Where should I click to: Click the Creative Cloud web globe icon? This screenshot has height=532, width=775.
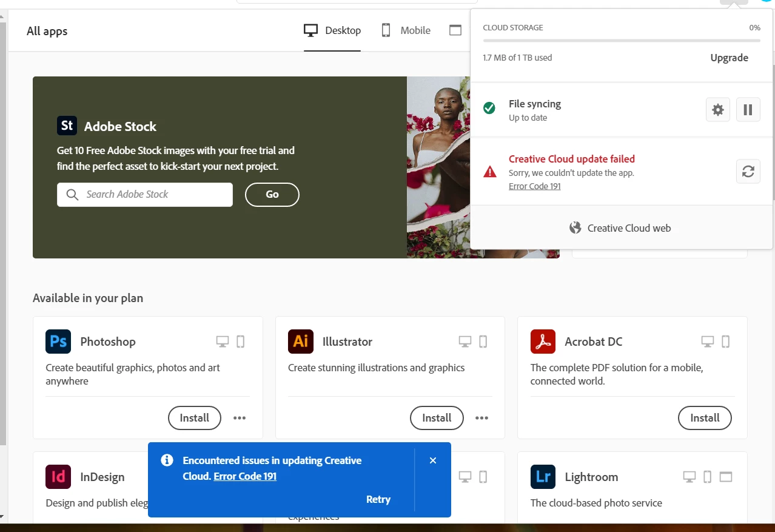coord(575,228)
